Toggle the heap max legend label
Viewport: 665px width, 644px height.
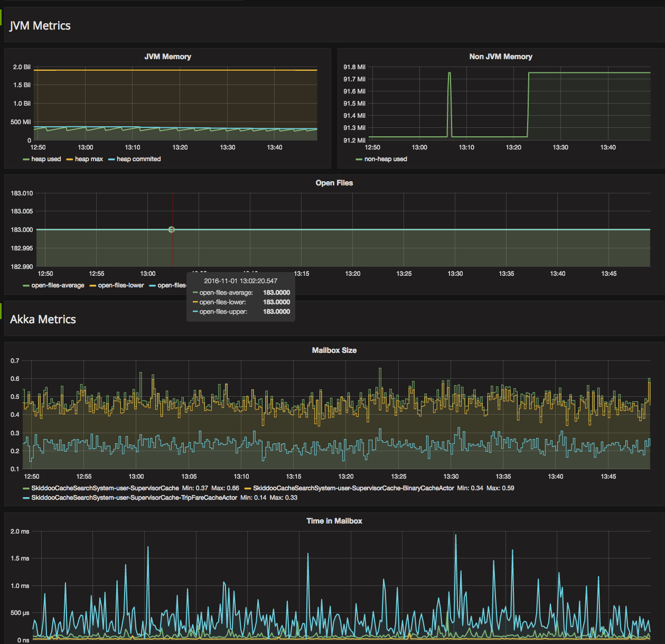[x=89, y=159]
